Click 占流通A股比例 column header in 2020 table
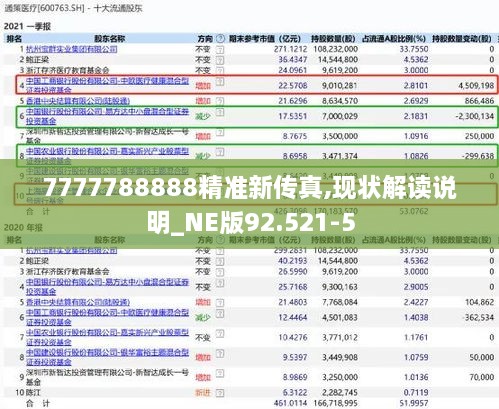The image size is (499, 409). click(394, 240)
